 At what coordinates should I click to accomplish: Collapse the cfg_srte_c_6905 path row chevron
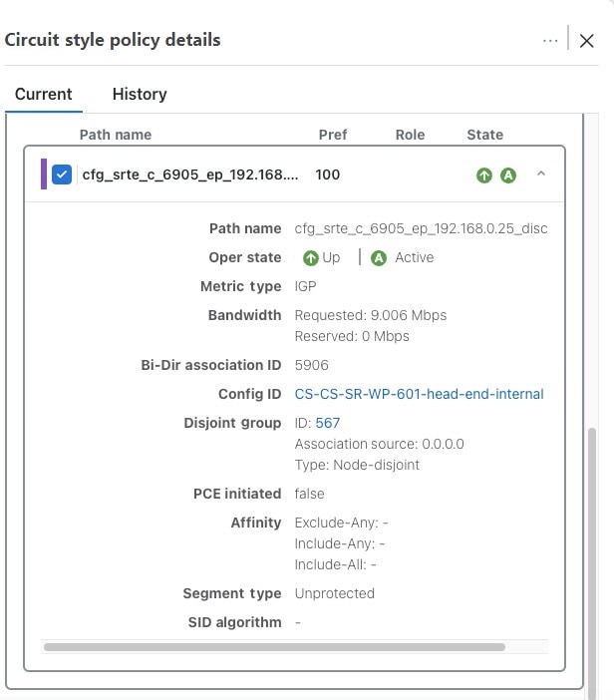pyautogui.click(x=541, y=174)
